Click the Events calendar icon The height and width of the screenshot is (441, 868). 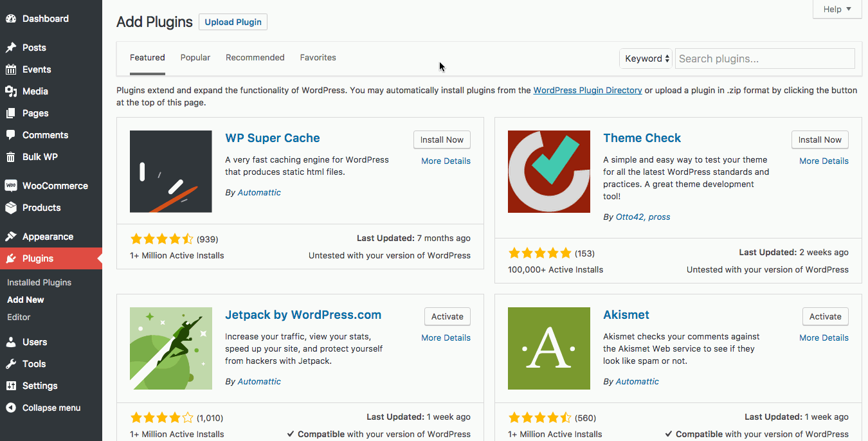[11, 69]
